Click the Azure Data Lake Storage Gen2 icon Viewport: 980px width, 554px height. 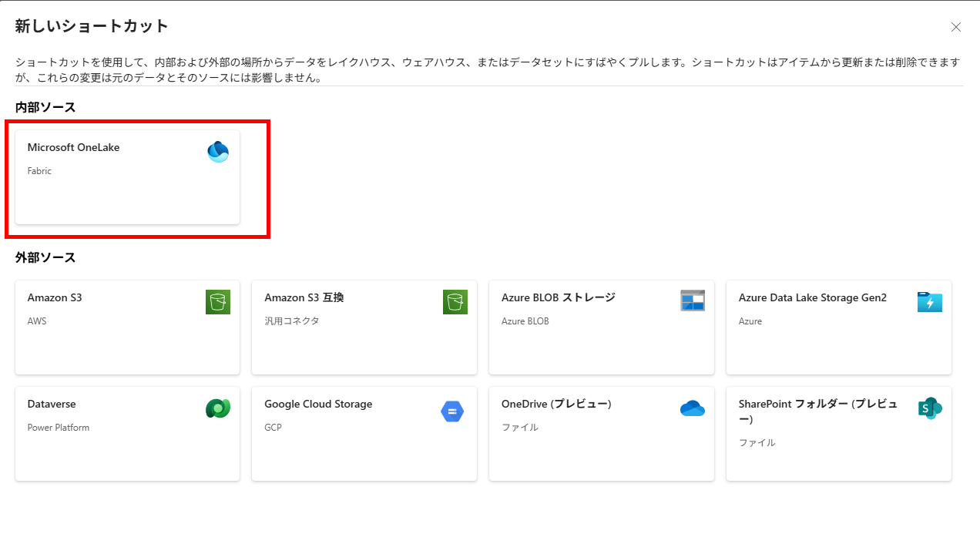pos(930,301)
